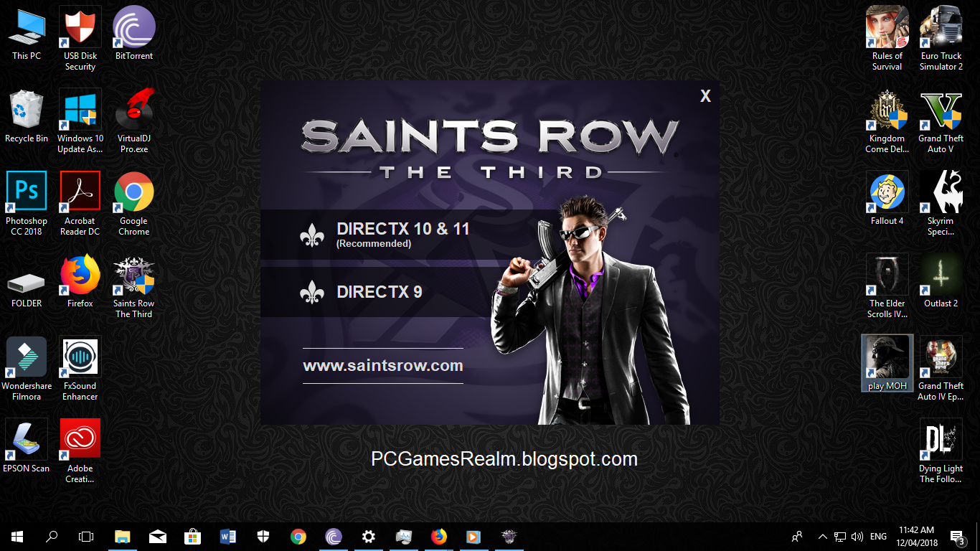Open Acrobat Reader DC shortcut
980x551 pixels.
tap(80, 204)
